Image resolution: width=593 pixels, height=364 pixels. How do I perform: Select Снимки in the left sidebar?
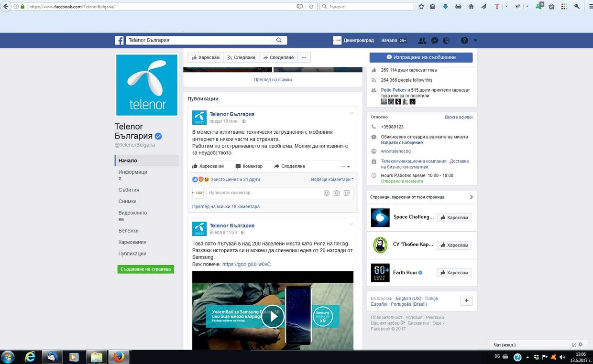click(128, 202)
